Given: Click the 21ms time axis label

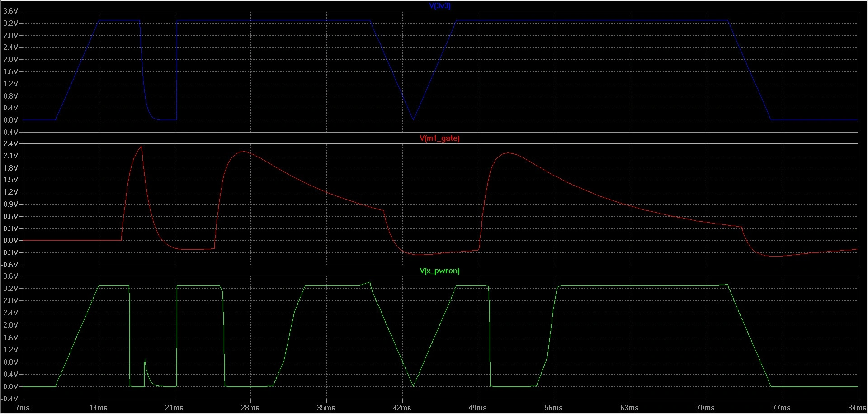Looking at the screenshot, I should pos(174,408).
